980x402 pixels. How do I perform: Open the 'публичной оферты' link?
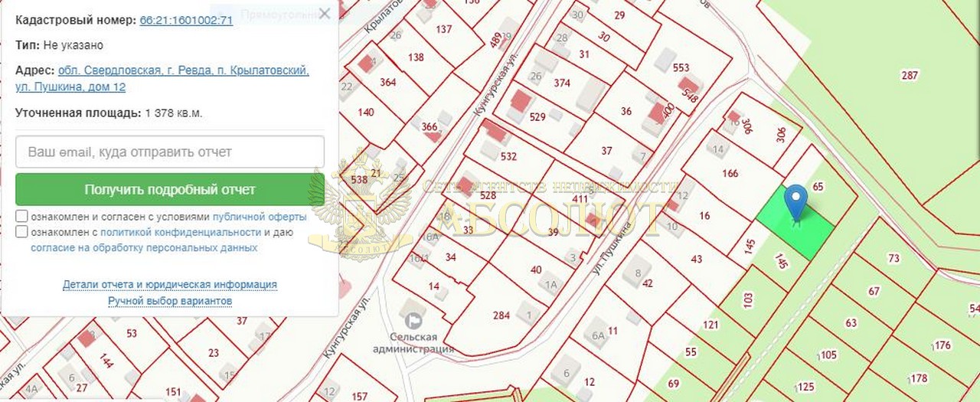coord(260,217)
